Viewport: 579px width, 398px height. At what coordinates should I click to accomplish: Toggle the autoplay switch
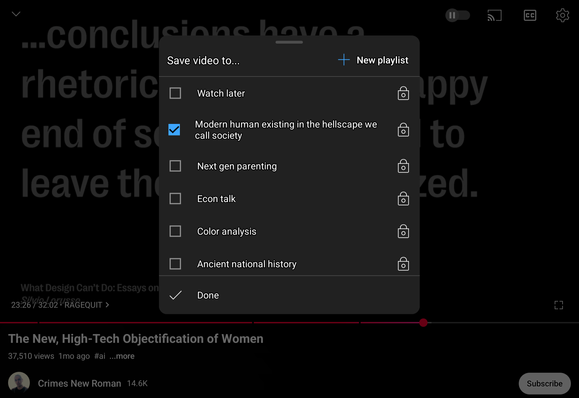pos(457,16)
